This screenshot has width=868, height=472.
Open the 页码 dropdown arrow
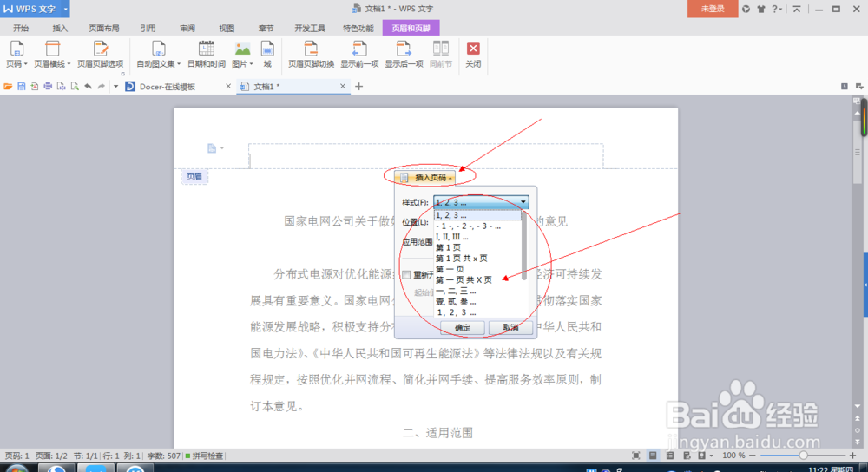pos(25,64)
